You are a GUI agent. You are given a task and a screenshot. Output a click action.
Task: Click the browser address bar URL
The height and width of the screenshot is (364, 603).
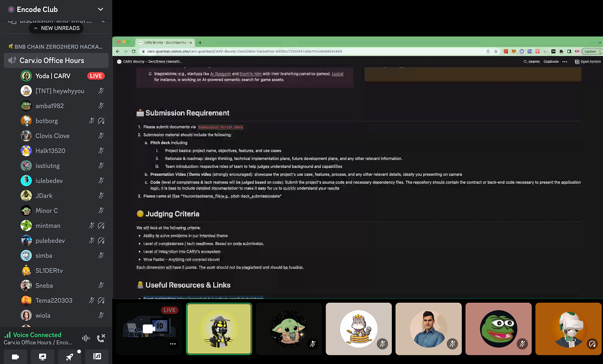point(244,51)
